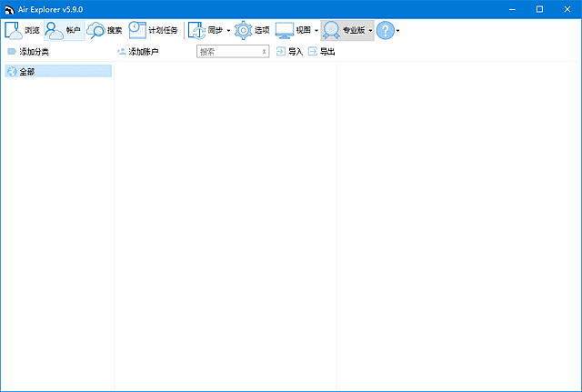Viewport: 582px width, 392px height.
Task: Expand the 专业版 dropdown arrow
Action: [x=370, y=31]
